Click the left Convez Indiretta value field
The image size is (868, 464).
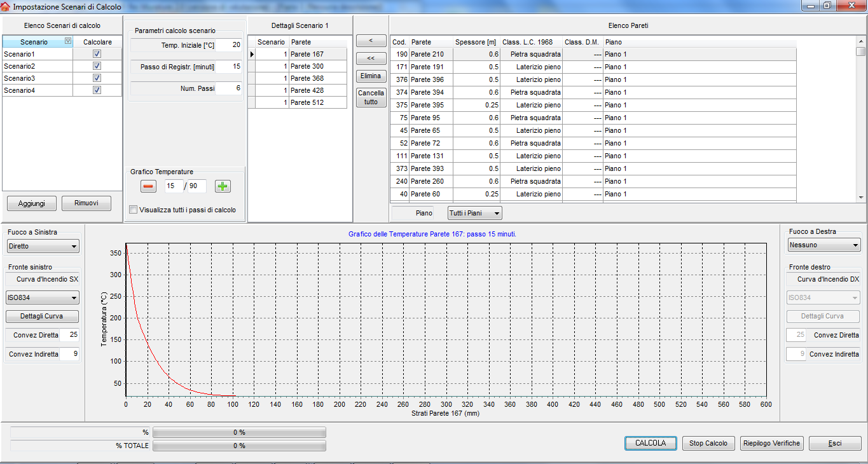pos(69,354)
